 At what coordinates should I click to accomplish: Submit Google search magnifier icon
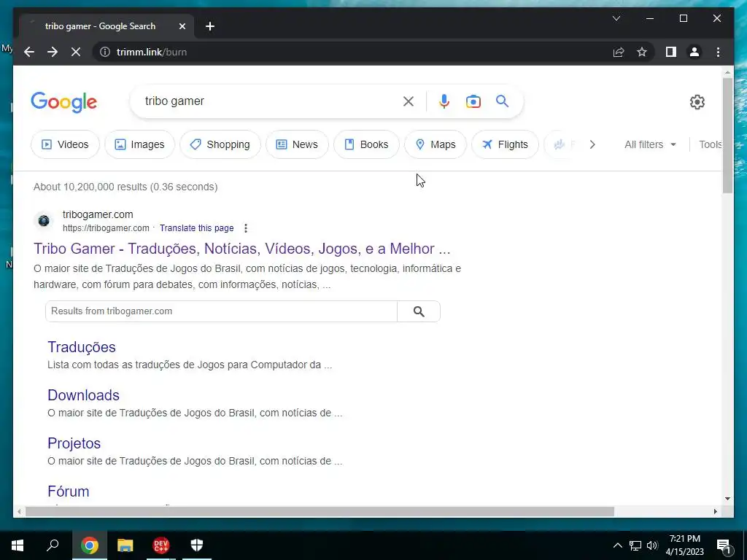tap(502, 101)
